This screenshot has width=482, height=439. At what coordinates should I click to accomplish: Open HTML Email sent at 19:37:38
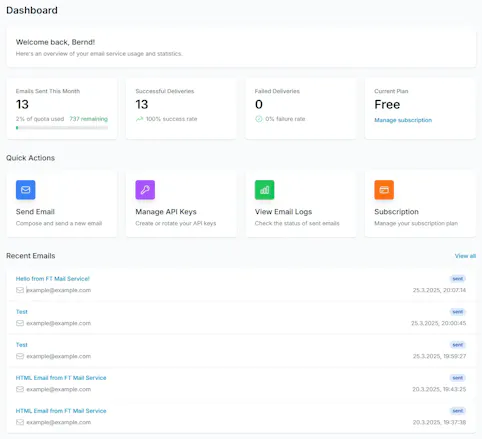[x=61, y=411]
